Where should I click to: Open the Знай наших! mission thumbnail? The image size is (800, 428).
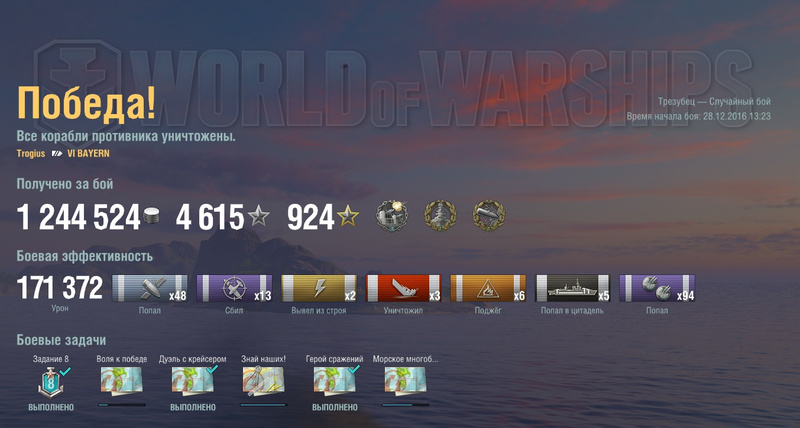[x=263, y=381]
